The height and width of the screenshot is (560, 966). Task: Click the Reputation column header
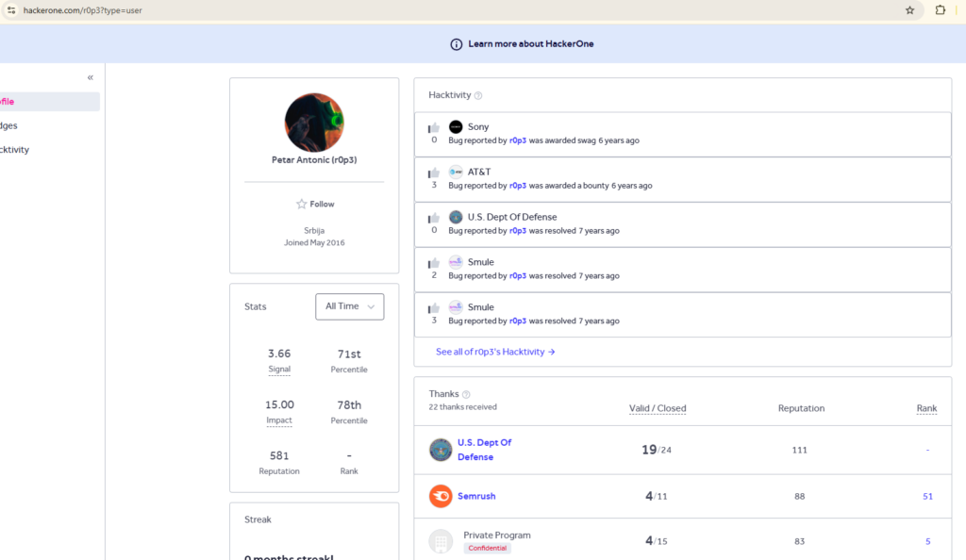tap(801, 408)
